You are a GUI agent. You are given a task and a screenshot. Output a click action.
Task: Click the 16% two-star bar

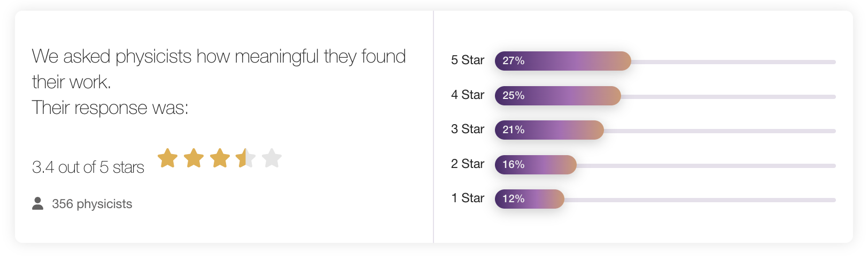pyautogui.click(x=536, y=165)
